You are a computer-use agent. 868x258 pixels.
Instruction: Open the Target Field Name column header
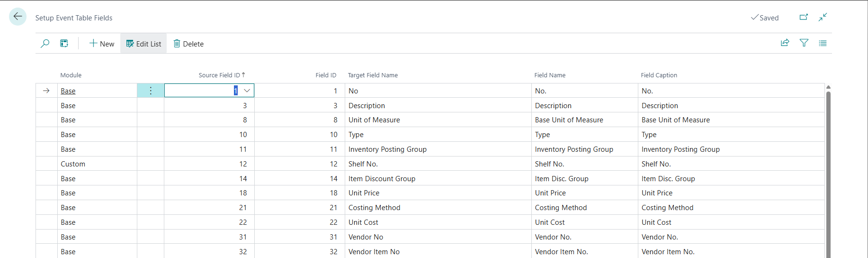(x=373, y=75)
